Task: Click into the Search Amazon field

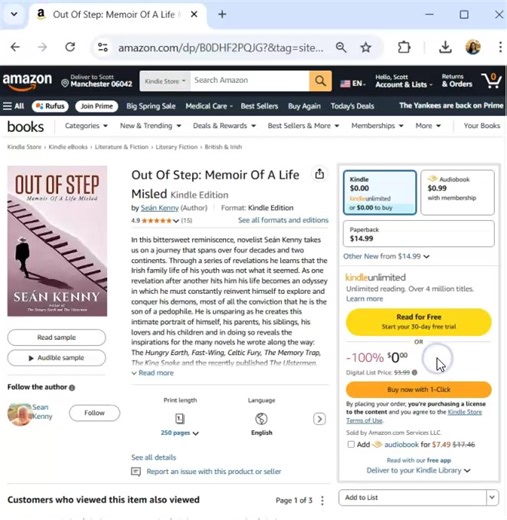Action: [x=250, y=80]
